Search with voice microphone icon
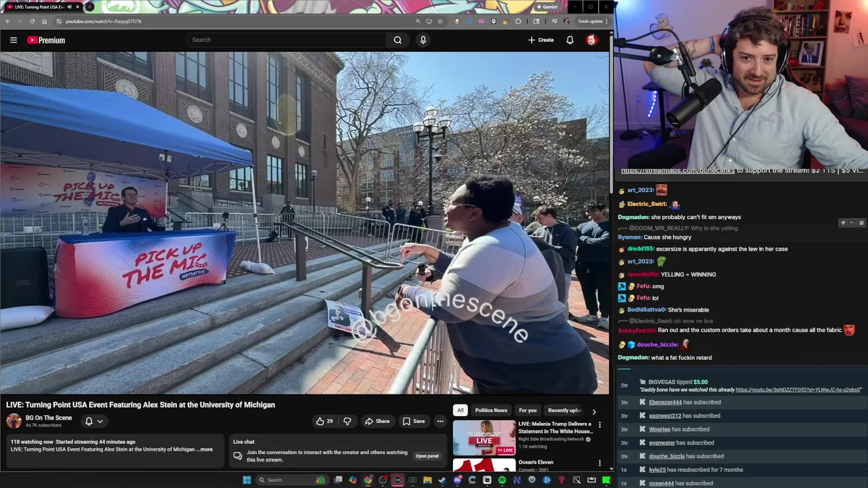868x488 pixels. [x=423, y=40]
